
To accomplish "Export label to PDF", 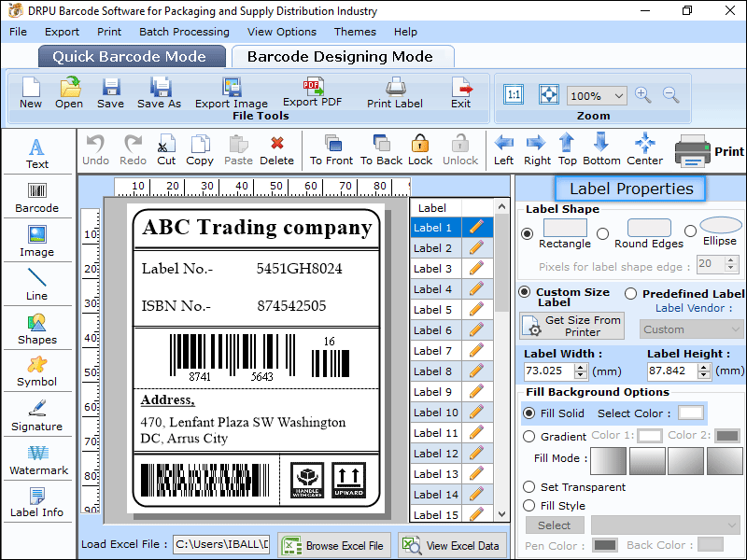I will 313,91.
